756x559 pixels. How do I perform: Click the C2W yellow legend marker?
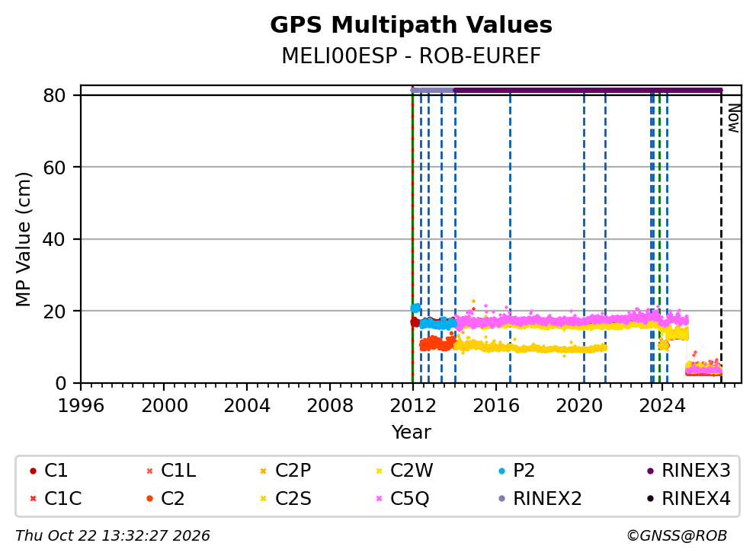pos(379,471)
